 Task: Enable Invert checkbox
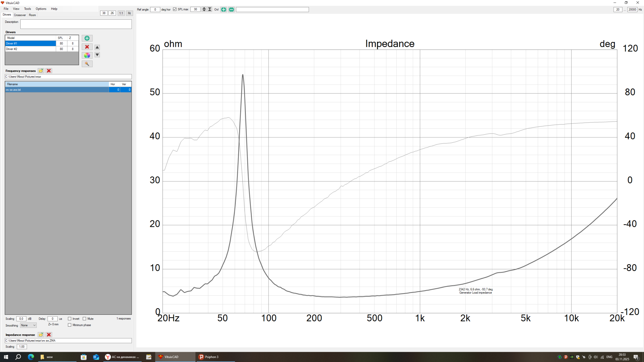(70, 319)
